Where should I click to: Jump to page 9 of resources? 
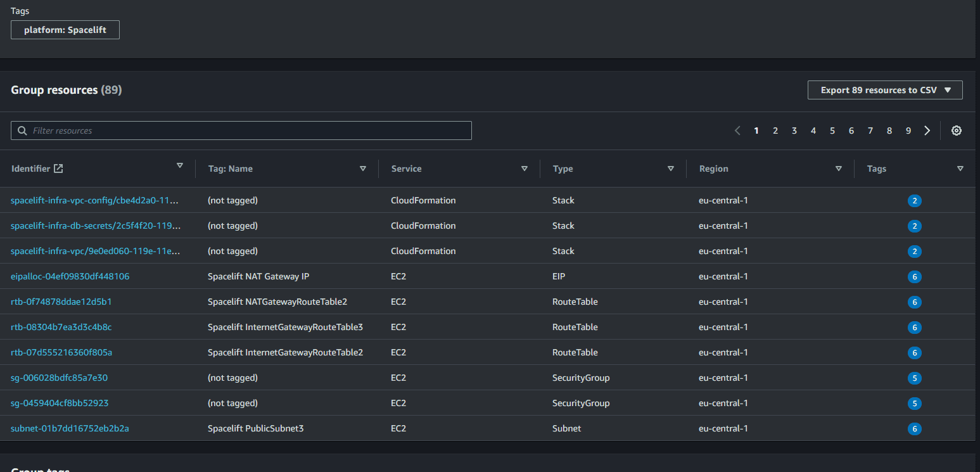(x=908, y=131)
